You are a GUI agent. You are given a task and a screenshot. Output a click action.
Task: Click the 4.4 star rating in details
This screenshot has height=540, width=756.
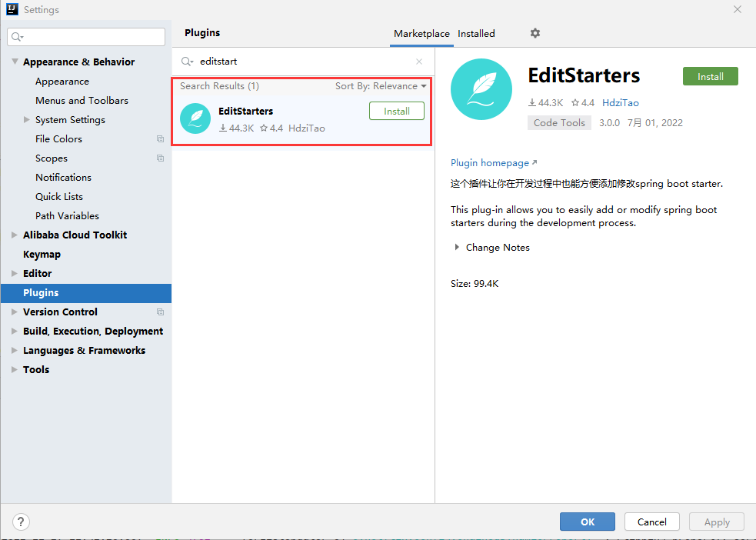pos(583,103)
